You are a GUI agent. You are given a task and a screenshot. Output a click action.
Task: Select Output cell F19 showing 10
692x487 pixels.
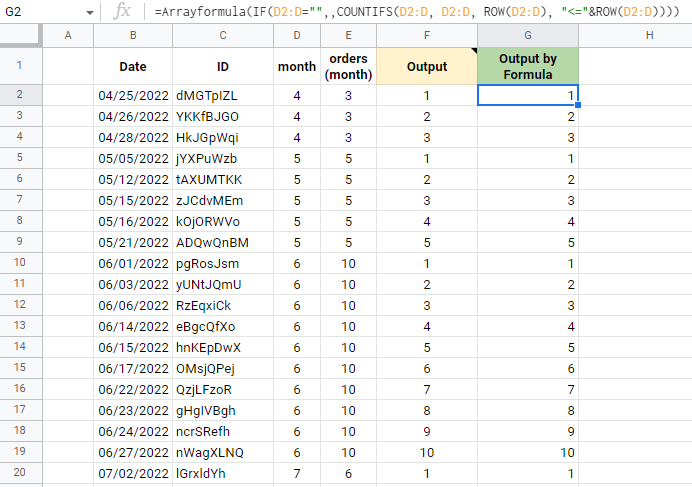click(427, 452)
